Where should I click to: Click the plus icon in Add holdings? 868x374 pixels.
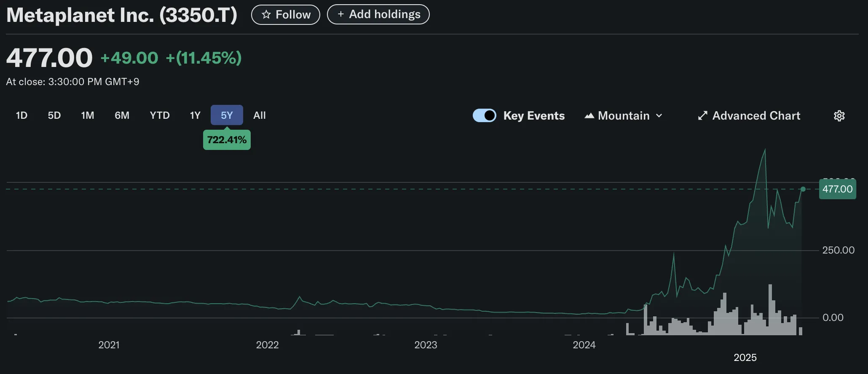(x=341, y=14)
